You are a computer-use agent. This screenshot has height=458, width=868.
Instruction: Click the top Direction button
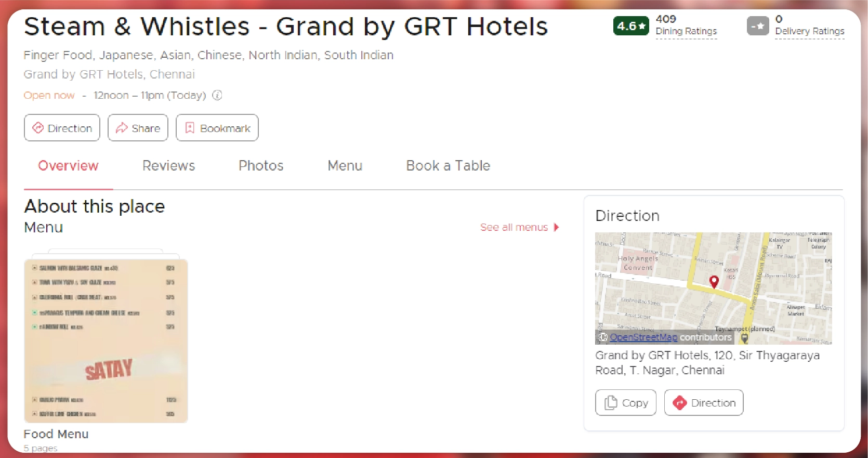pos(62,128)
